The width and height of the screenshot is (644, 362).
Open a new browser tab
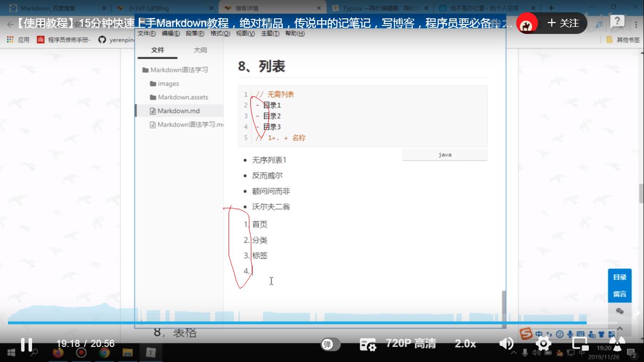coord(551,8)
